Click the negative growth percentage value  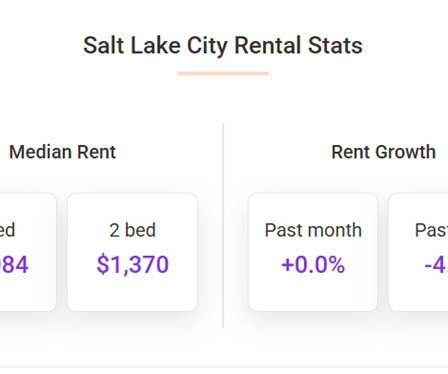[436, 265]
